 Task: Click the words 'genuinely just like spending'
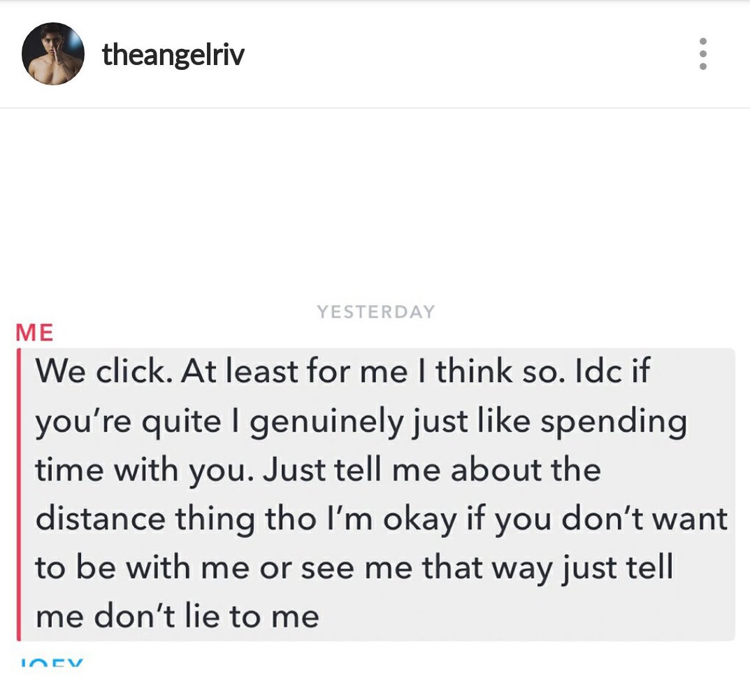coord(468,422)
